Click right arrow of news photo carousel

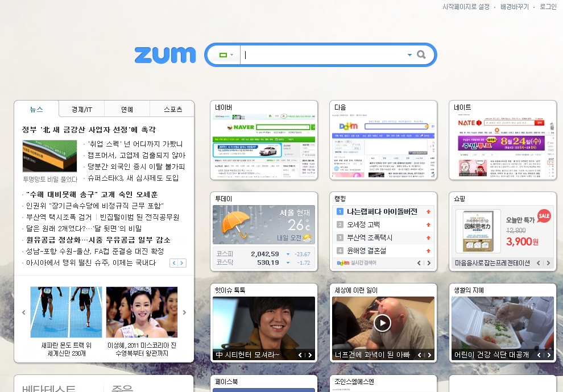tap(185, 312)
